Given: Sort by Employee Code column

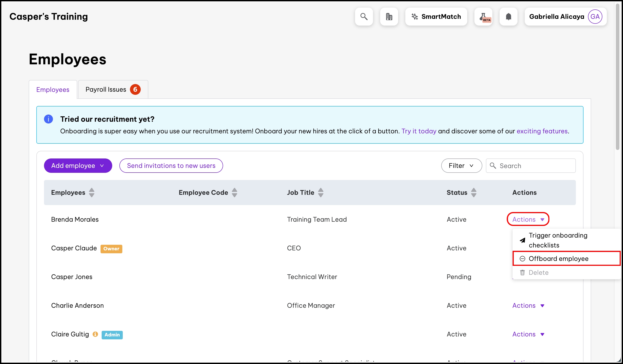Looking at the screenshot, I should pos(234,192).
